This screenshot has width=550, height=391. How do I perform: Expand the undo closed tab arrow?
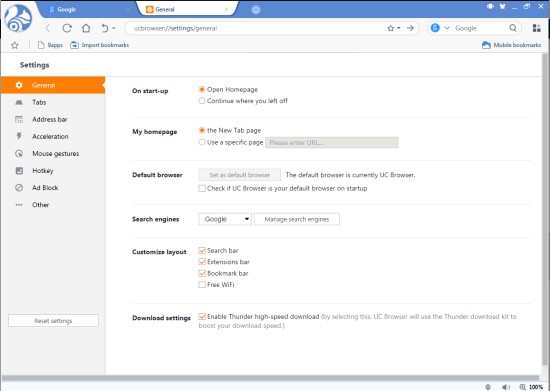point(114,28)
